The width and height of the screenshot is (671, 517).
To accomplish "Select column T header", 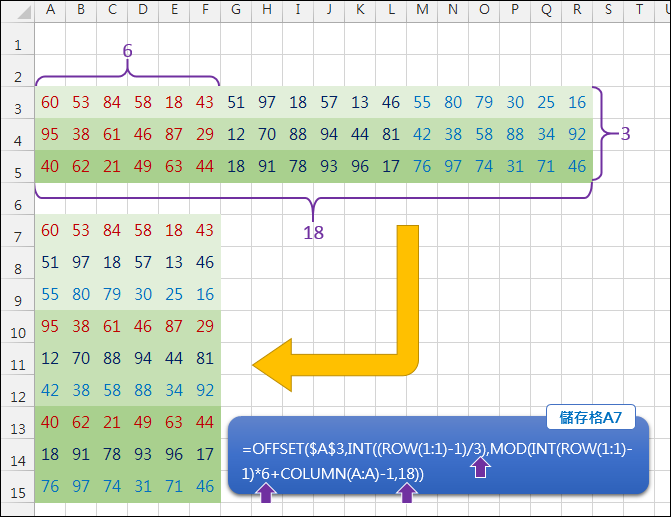I will 639,10.
